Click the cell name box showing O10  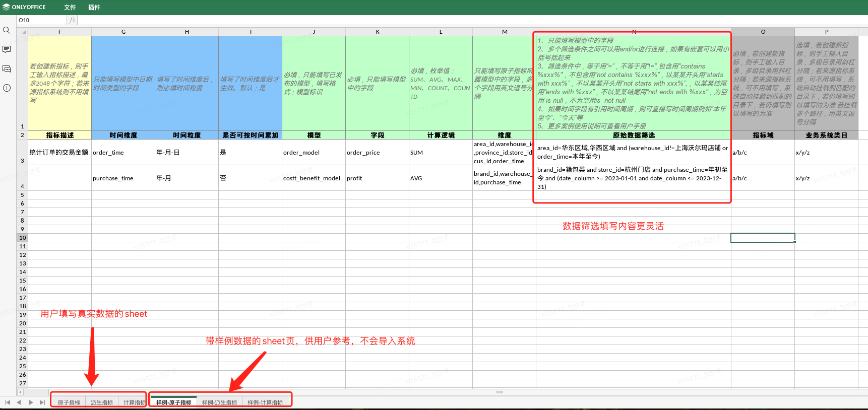coord(42,20)
